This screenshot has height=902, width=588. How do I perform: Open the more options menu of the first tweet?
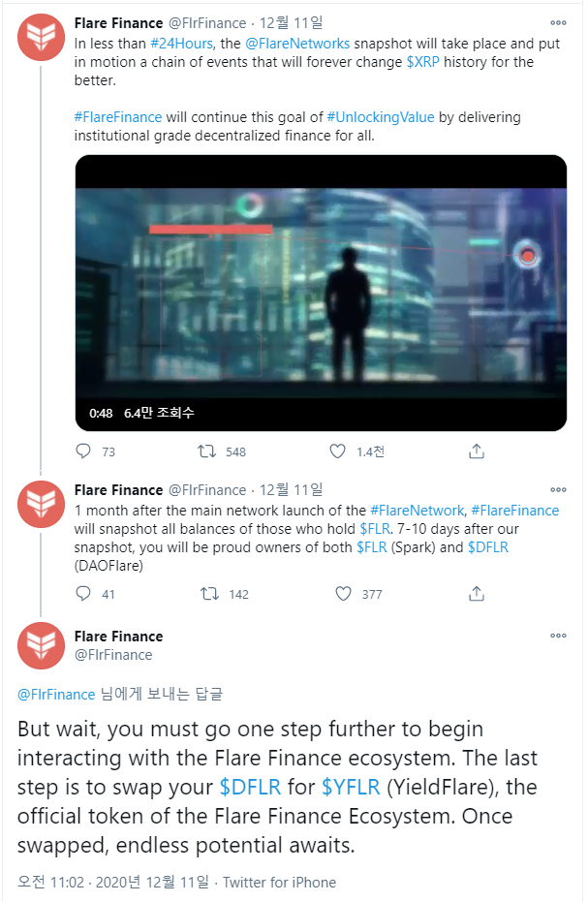(x=558, y=23)
